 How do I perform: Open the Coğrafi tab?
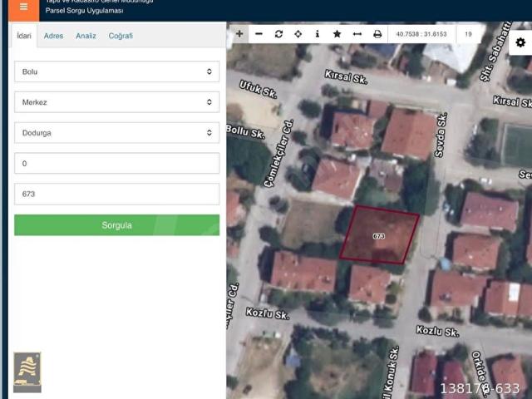tap(121, 36)
